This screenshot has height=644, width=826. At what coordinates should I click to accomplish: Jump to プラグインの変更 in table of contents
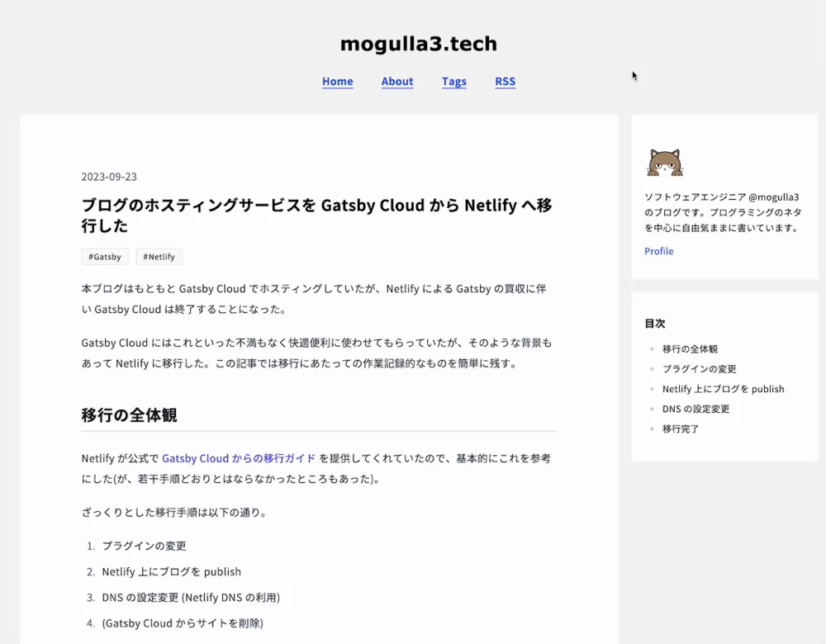click(x=699, y=369)
